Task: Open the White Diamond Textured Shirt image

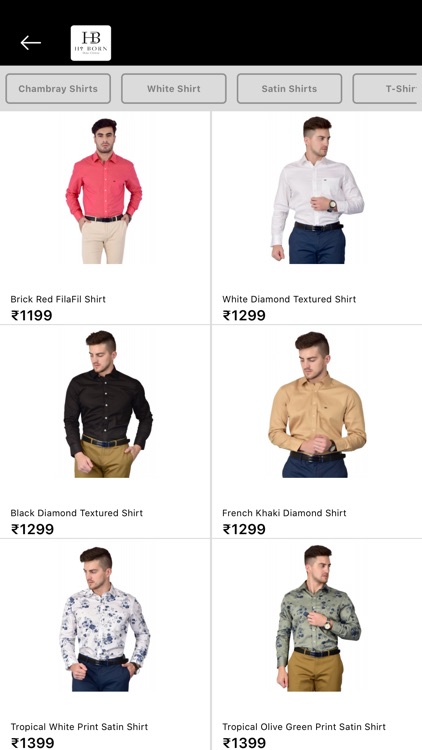Action: click(317, 190)
